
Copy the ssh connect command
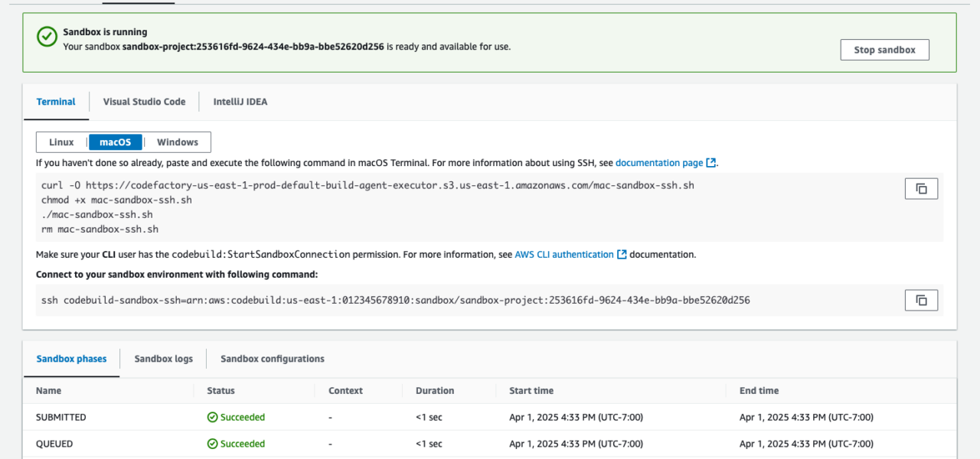(921, 301)
